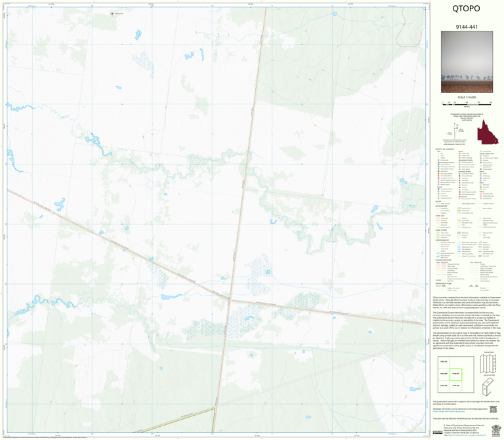The image size is (504, 440).
Task: Click the Queensland state locator map
Action: click(488, 132)
